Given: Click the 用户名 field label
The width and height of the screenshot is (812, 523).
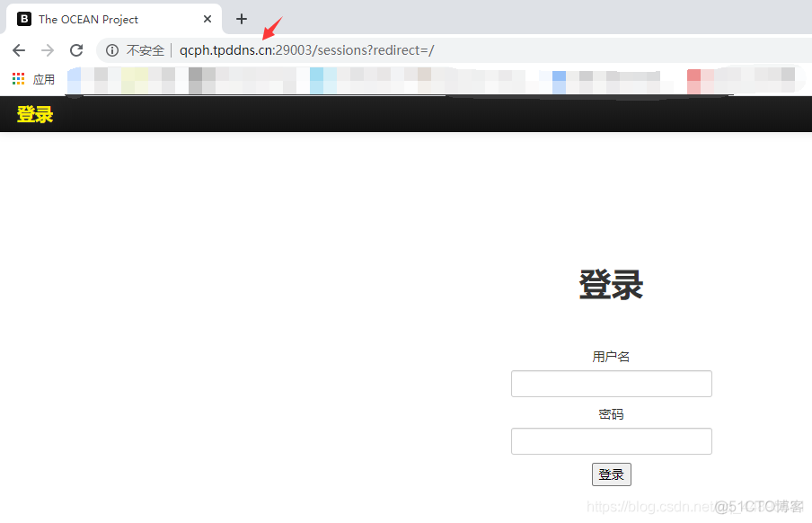Looking at the screenshot, I should [x=611, y=356].
